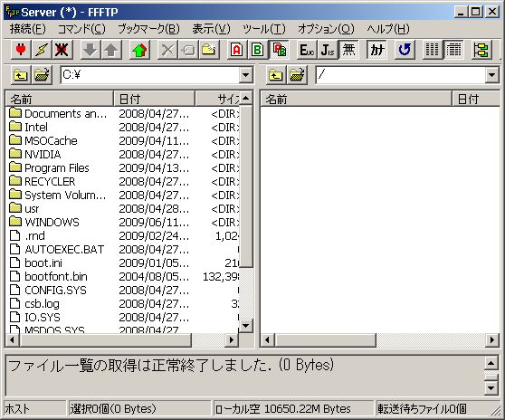Open the オプション(O) menu

point(326,29)
